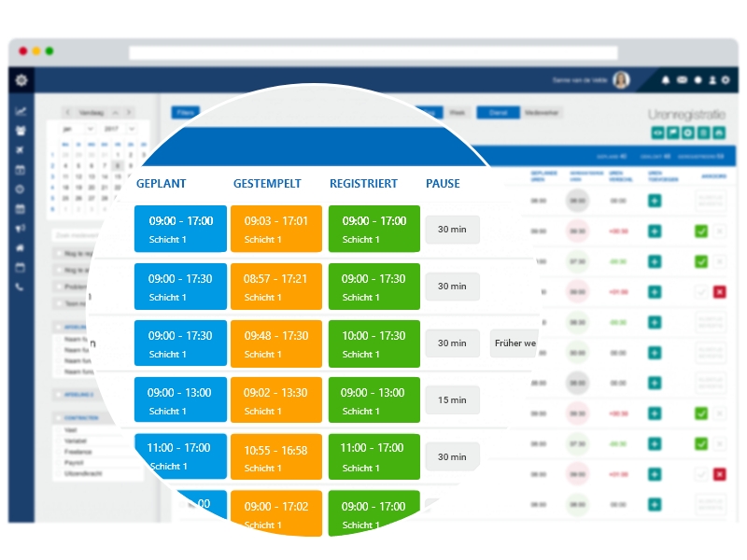Open the messages envelope icon in top bar

coord(683,80)
